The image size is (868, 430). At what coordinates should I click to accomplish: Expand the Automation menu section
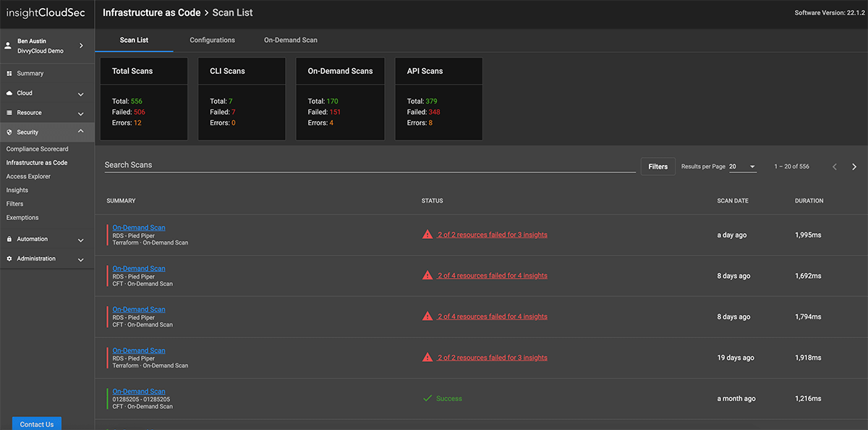[x=81, y=240]
